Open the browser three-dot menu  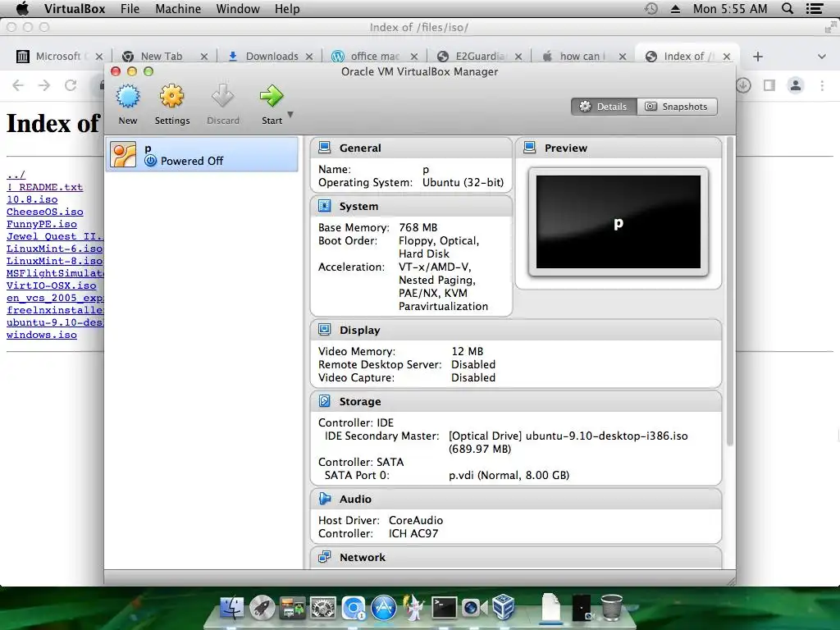822,85
